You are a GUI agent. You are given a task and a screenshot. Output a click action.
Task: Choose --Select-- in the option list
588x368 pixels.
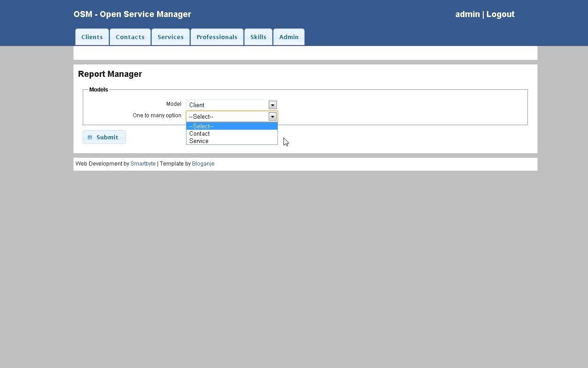[201, 126]
